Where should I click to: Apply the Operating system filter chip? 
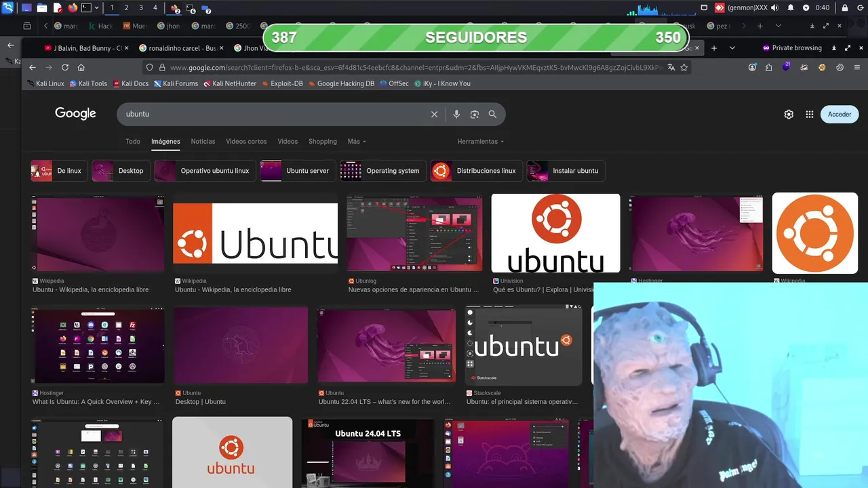point(383,171)
